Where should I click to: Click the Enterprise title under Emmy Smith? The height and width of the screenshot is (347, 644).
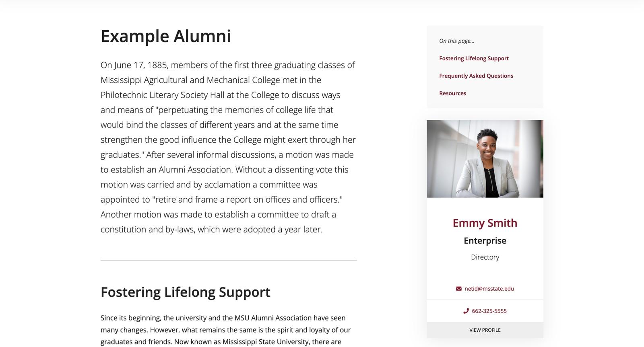click(485, 240)
